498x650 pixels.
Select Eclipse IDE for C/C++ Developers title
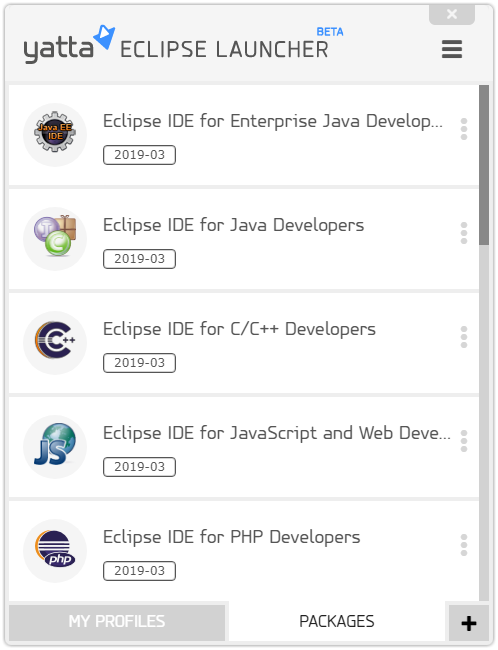tap(239, 329)
